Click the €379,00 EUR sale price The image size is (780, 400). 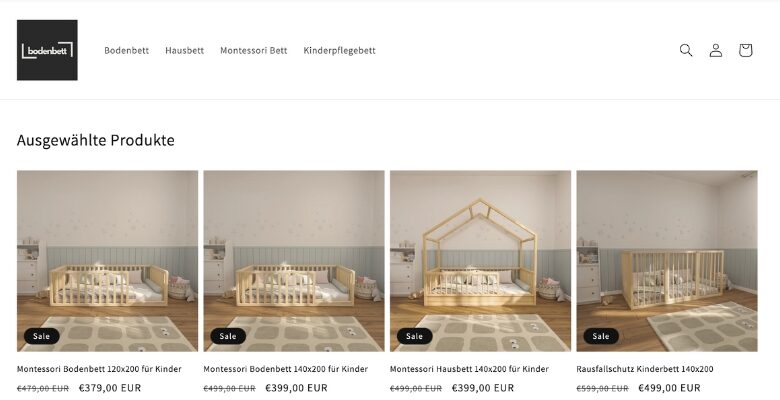[x=110, y=388]
